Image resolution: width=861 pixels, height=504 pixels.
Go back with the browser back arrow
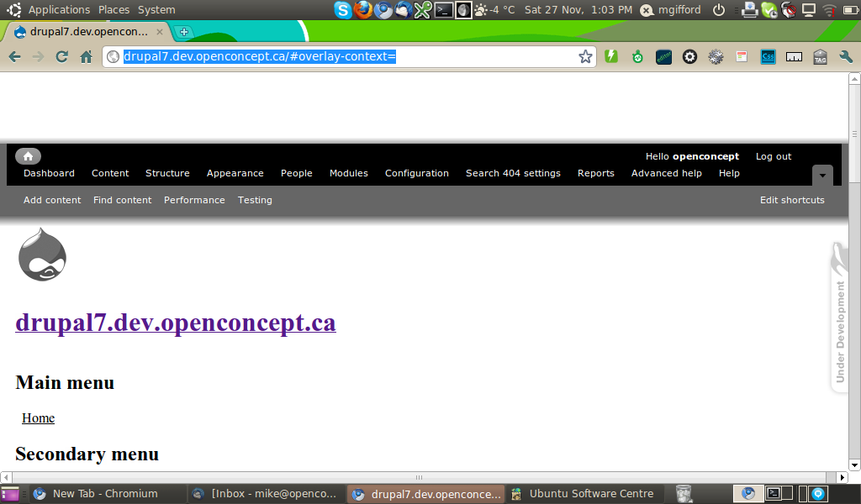tap(15, 56)
